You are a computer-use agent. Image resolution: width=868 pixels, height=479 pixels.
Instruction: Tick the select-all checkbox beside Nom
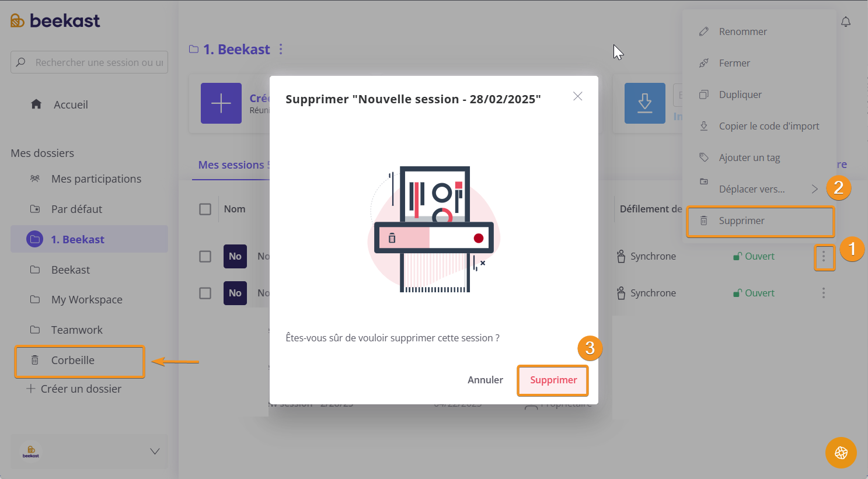[x=205, y=209]
